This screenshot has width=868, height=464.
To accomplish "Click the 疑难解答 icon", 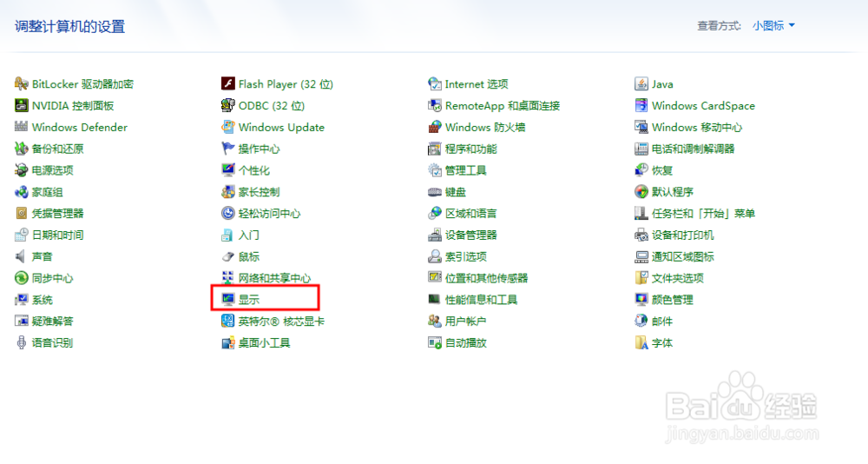I will [x=21, y=321].
